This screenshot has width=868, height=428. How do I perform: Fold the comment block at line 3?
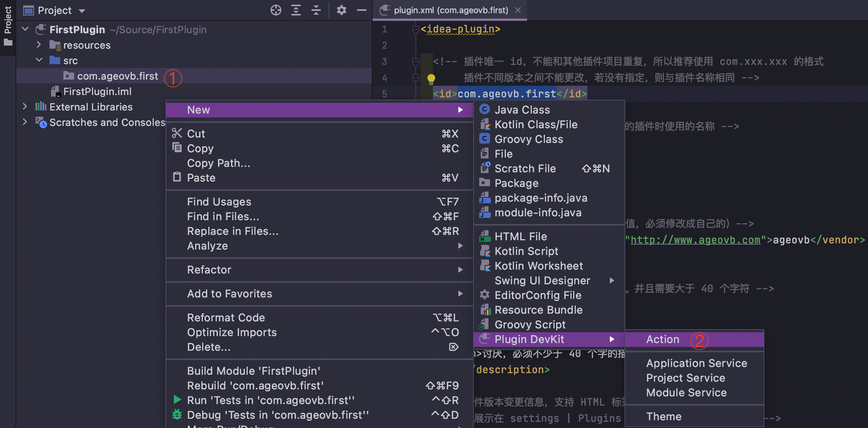[x=415, y=61]
